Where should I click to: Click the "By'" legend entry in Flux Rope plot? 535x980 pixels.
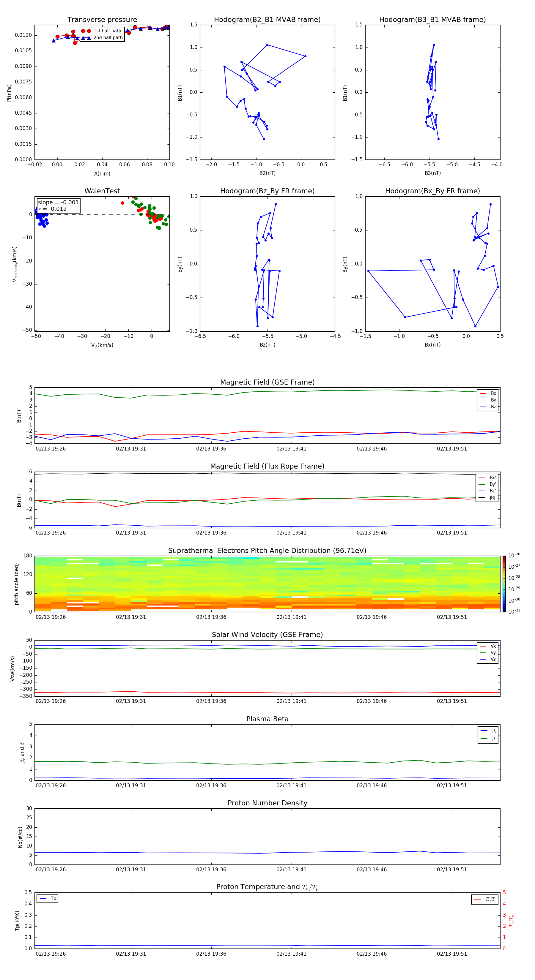coord(487,484)
